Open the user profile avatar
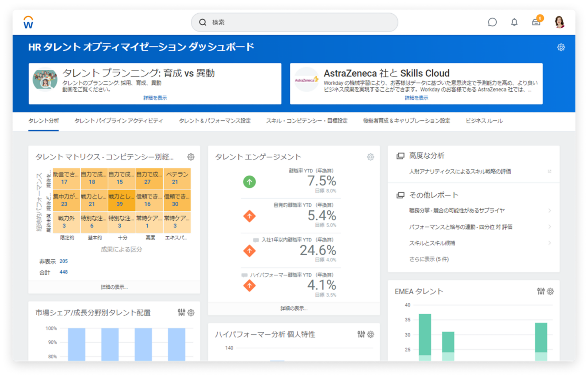 [x=559, y=22]
